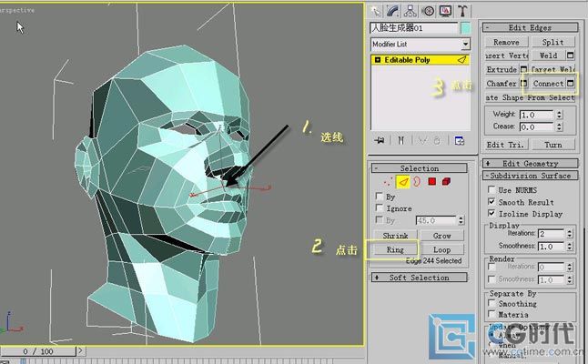
Task: Toggle the Isoline Display checkbox
Action: click(492, 214)
